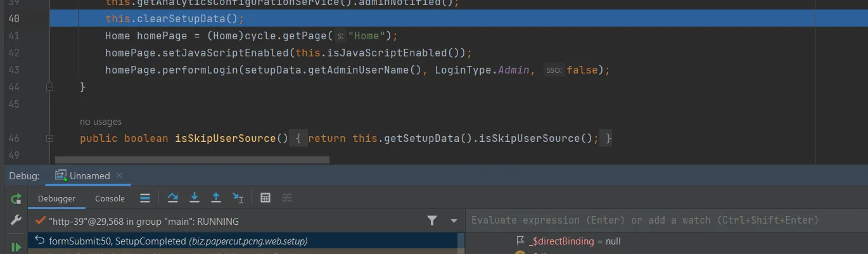Open debugger settings wrench icon
The width and height of the screenshot is (868, 254).
tap(16, 220)
